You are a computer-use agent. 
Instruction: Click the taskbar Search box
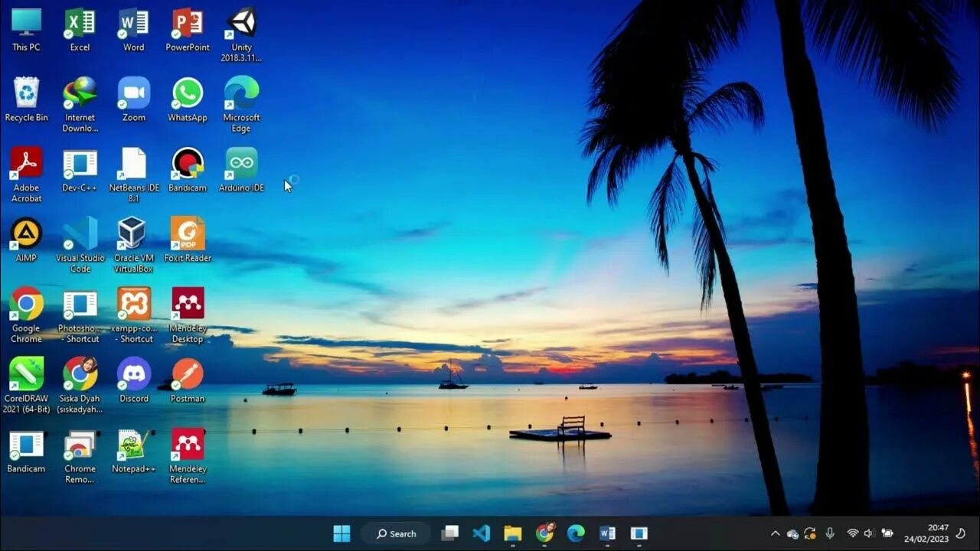397,533
